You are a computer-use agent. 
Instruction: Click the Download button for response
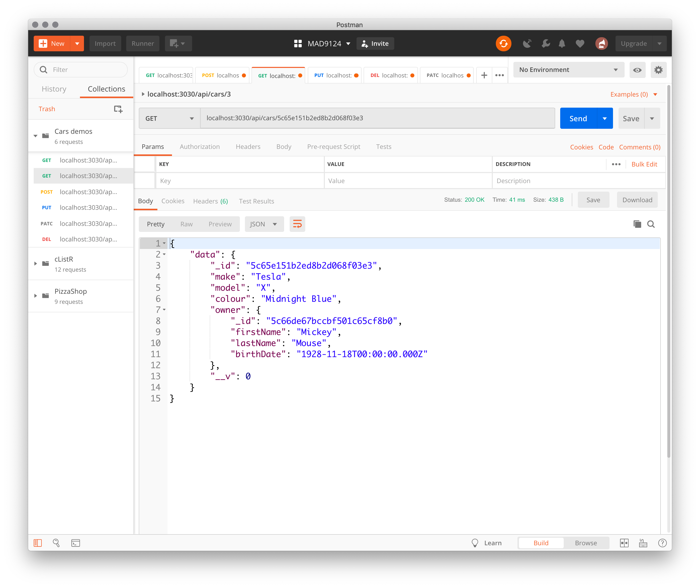(637, 201)
